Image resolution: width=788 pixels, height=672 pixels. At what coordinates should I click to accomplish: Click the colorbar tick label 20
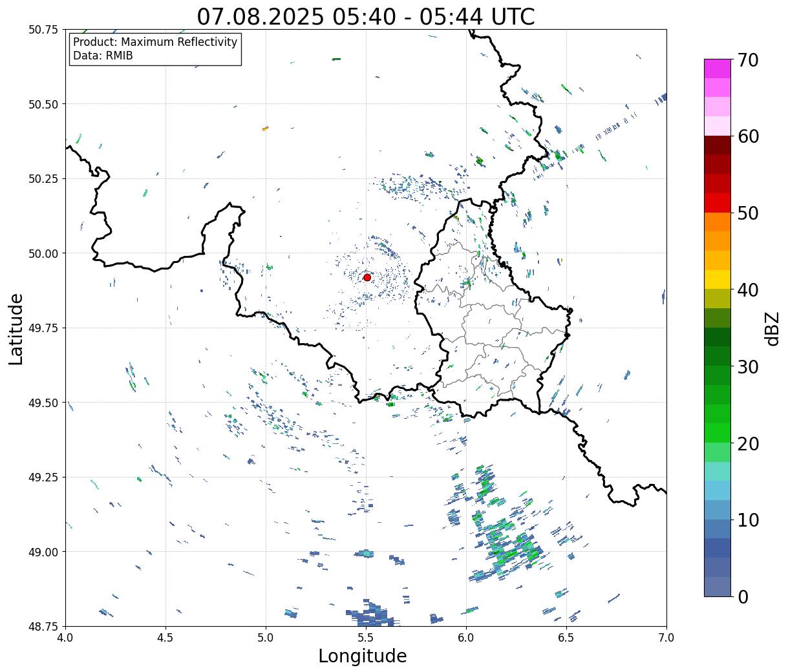coord(748,444)
